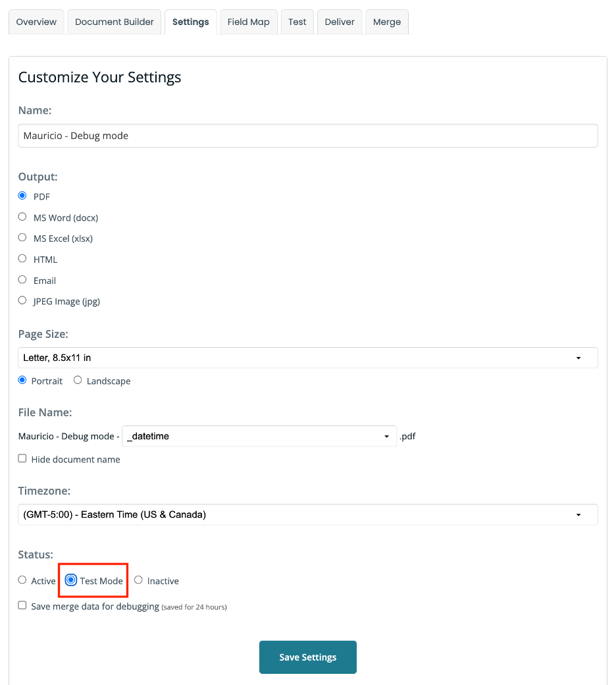
Task: Click the Name input field
Action: 307,136
